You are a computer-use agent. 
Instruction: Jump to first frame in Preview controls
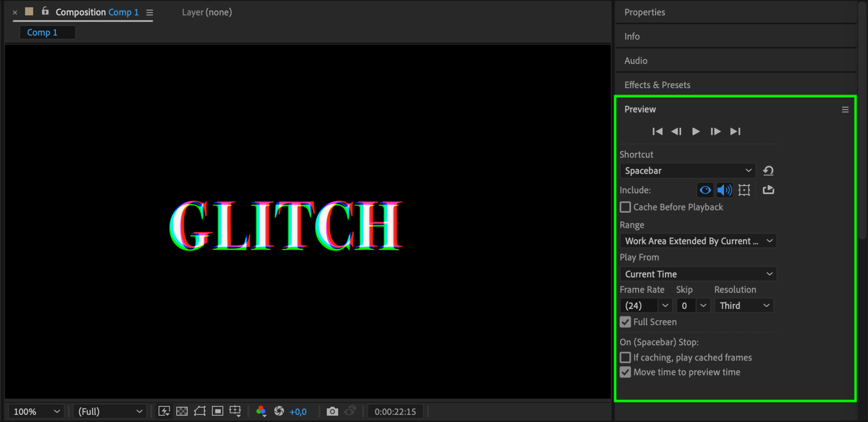(657, 131)
